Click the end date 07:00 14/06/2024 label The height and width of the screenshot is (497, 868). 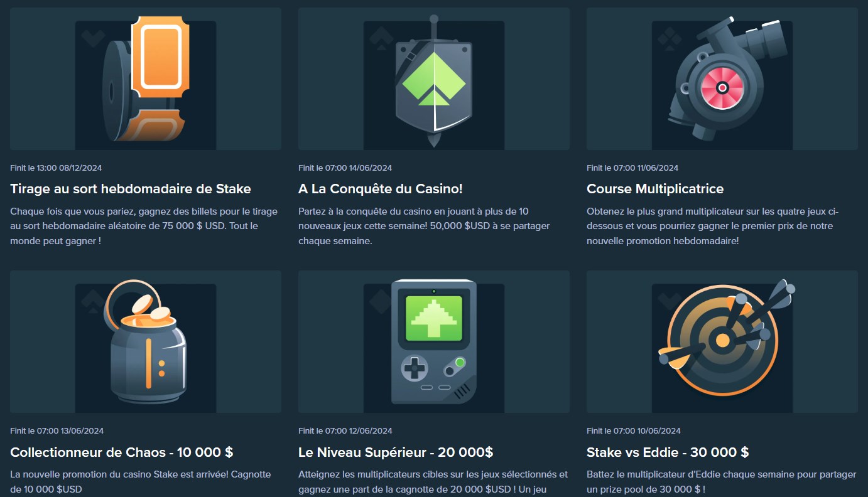coord(345,168)
